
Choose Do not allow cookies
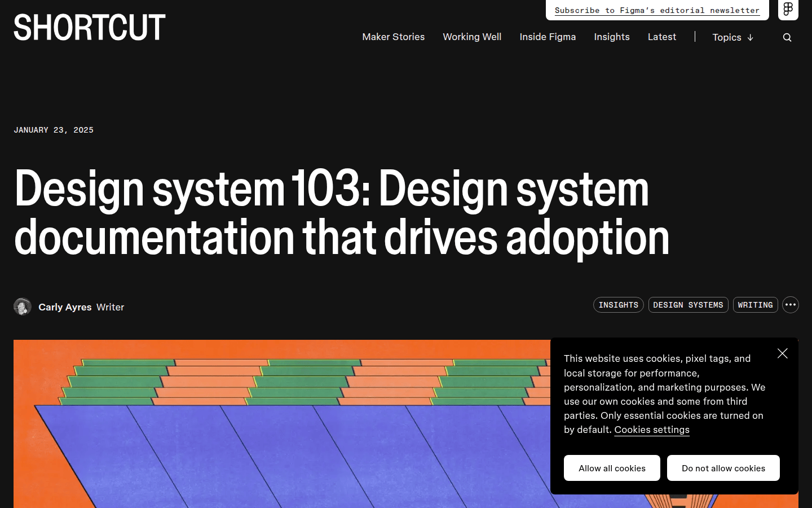tap(723, 468)
